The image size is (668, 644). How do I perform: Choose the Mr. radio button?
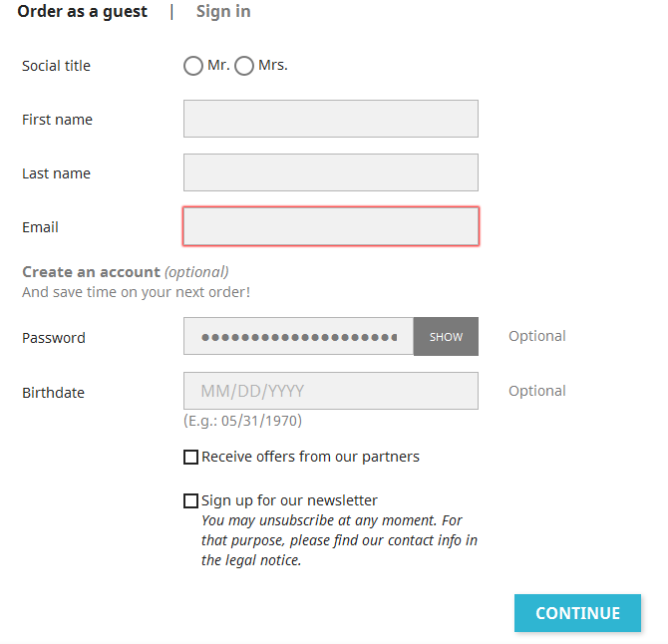point(193,66)
